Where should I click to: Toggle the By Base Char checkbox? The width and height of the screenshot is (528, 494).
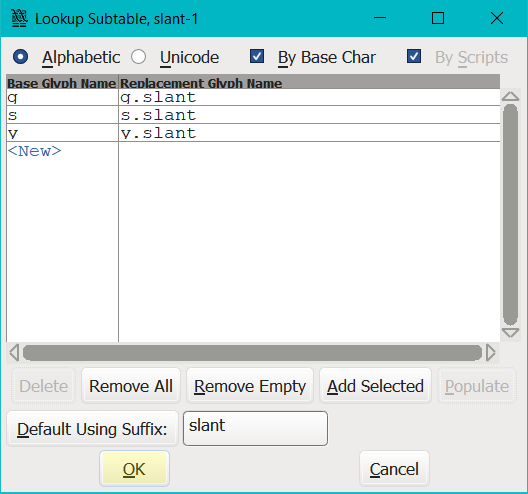coord(257,56)
